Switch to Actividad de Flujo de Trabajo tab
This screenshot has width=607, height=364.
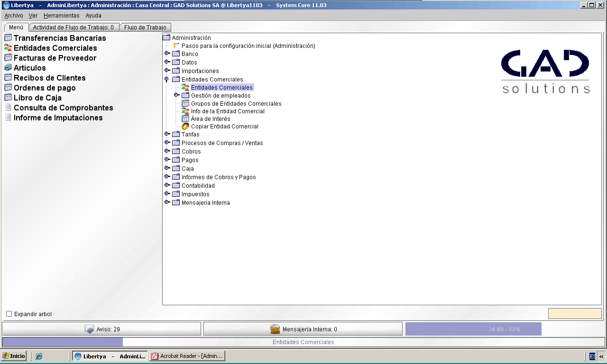pyautogui.click(x=73, y=27)
